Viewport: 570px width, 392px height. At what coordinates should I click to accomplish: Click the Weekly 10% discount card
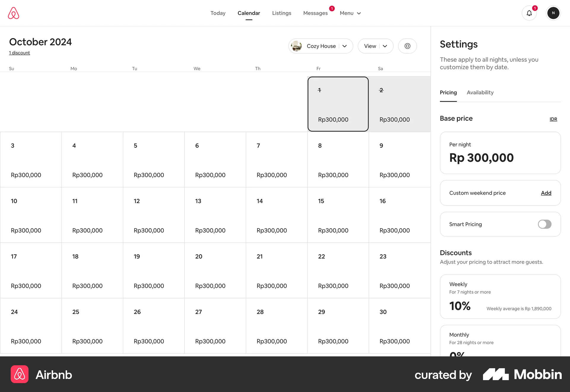[x=500, y=296]
